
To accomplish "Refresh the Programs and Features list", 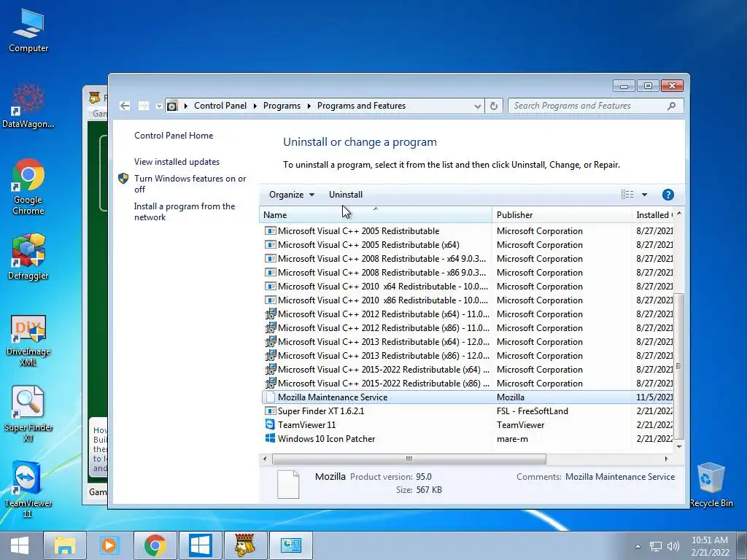I will [494, 106].
